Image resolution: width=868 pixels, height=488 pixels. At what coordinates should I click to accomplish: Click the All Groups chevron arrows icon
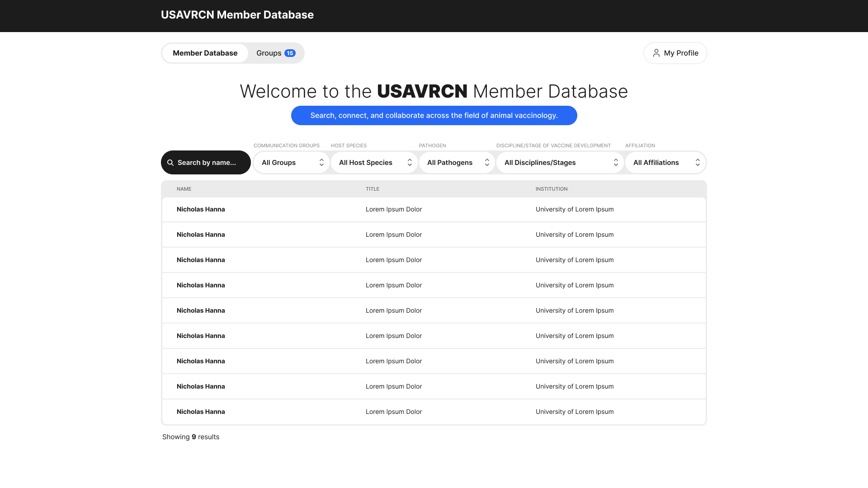tap(321, 163)
